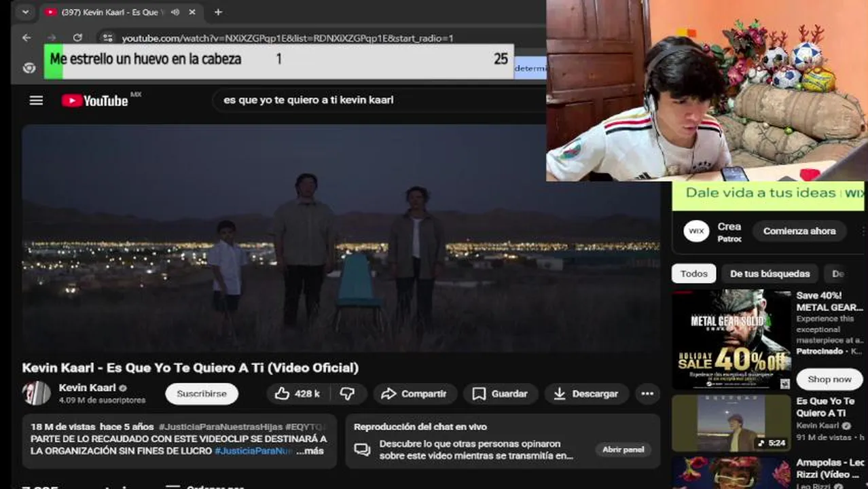Open the Kevin Kaarl channel avatar
868x489 pixels.
36,393
